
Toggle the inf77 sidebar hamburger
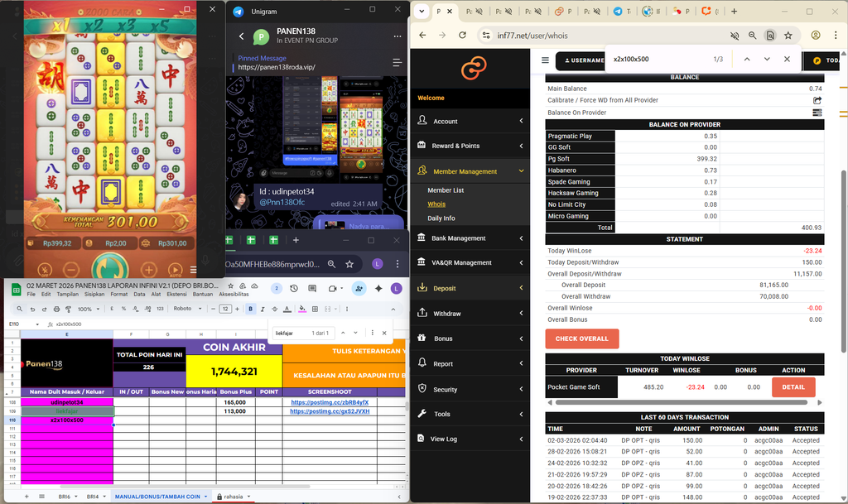click(x=545, y=60)
